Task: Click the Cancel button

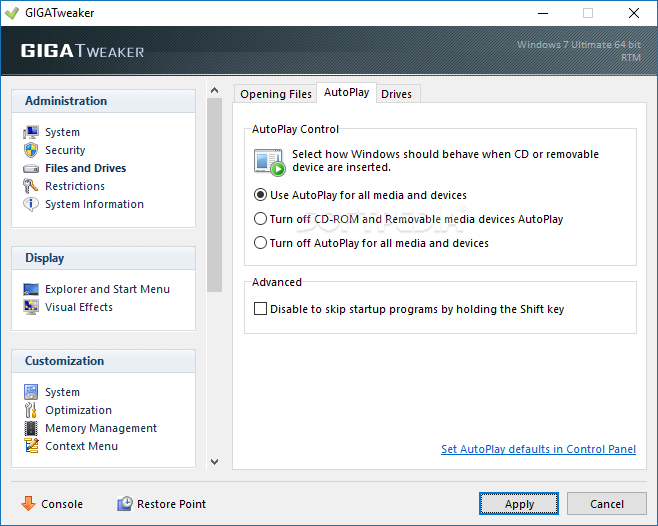Action: coord(606,503)
